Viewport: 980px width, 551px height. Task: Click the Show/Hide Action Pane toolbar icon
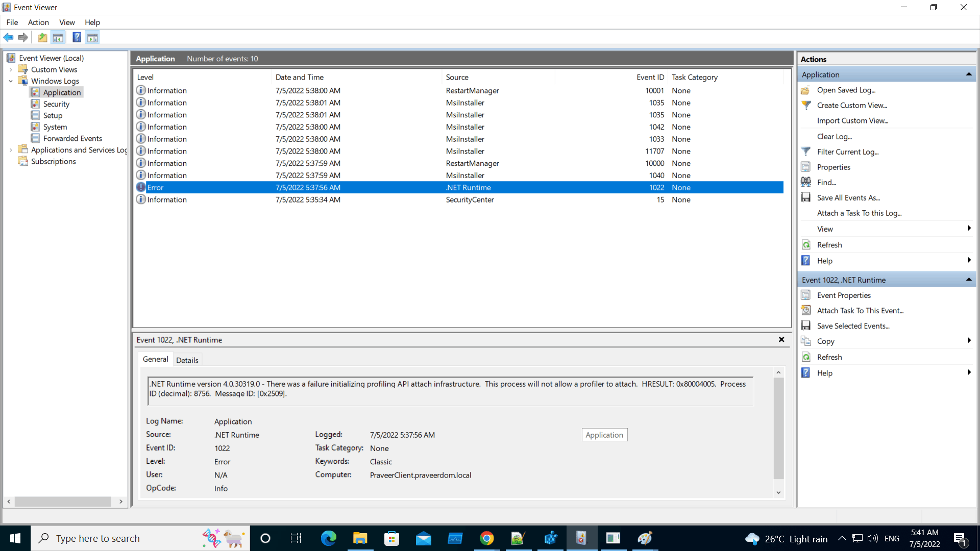pos(92,37)
